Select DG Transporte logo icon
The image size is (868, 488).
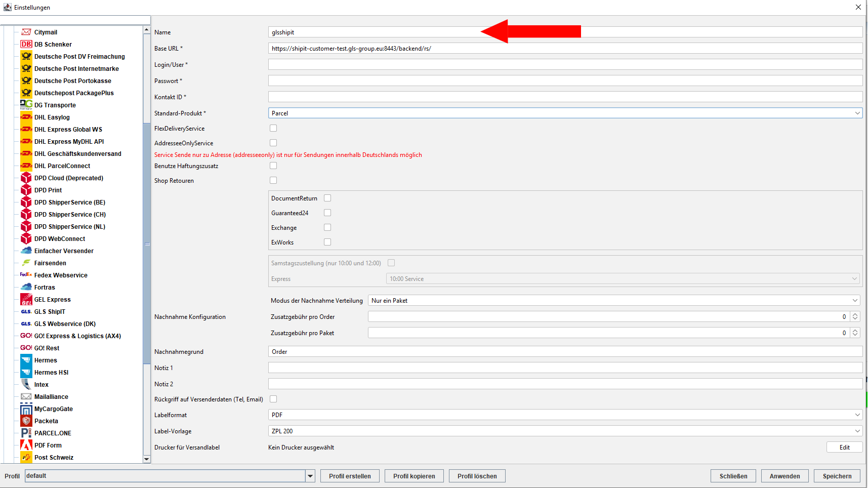click(x=26, y=105)
